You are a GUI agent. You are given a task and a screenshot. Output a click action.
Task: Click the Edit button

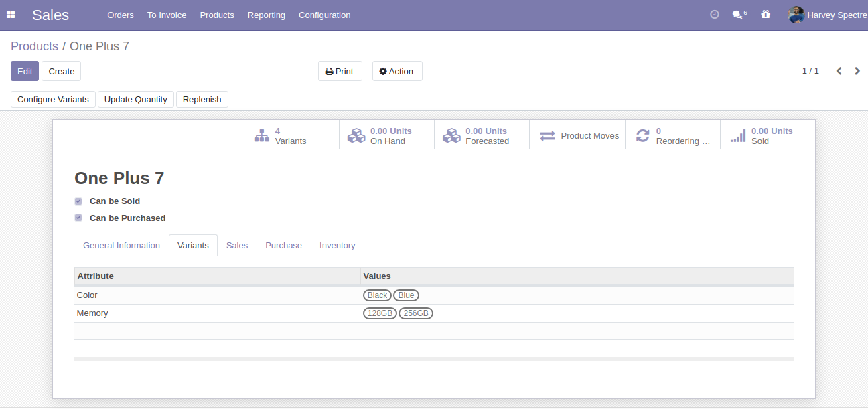[25, 71]
